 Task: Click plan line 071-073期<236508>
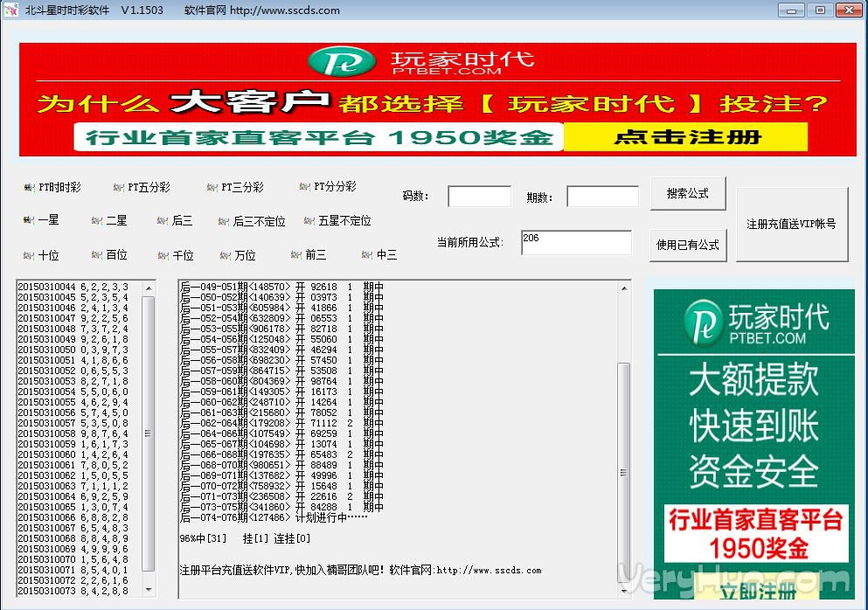pyautogui.click(x=281, y=496)
